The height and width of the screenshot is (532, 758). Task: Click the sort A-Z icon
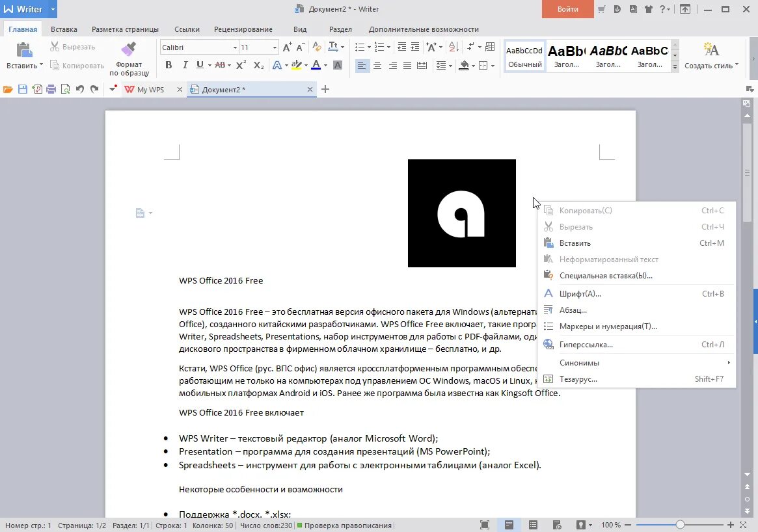453,47
